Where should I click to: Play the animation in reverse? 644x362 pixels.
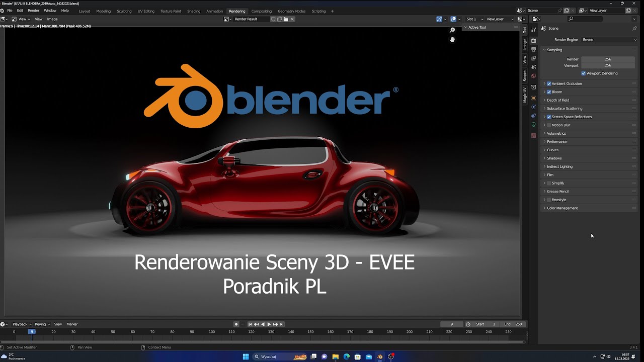[x=263, y=324]
